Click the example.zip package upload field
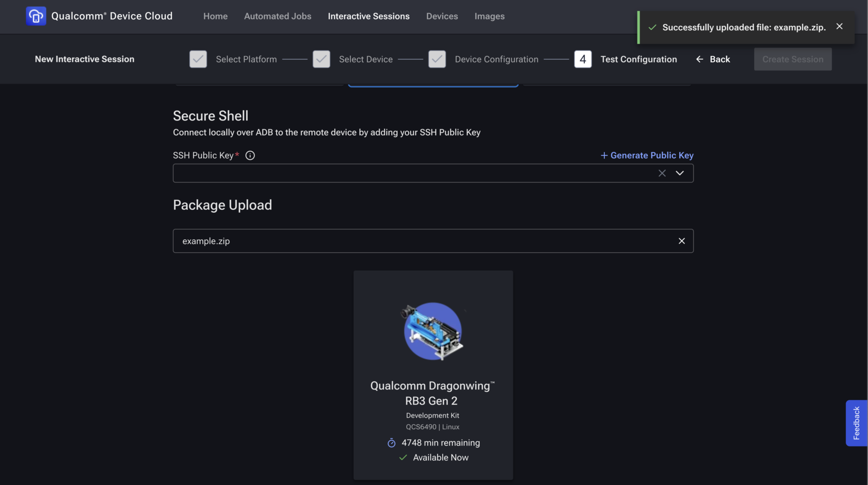Viewport: 868px width, 485px height. 433,241
